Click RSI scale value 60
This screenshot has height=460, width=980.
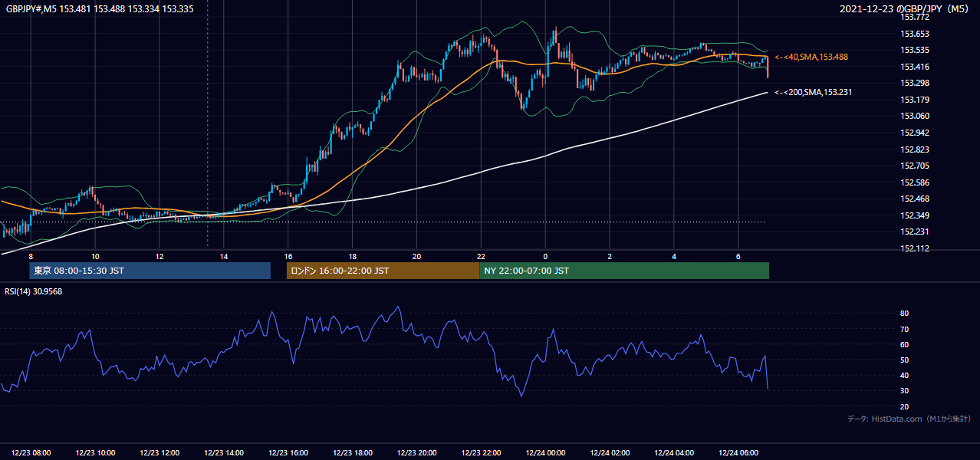pos(904,344)
